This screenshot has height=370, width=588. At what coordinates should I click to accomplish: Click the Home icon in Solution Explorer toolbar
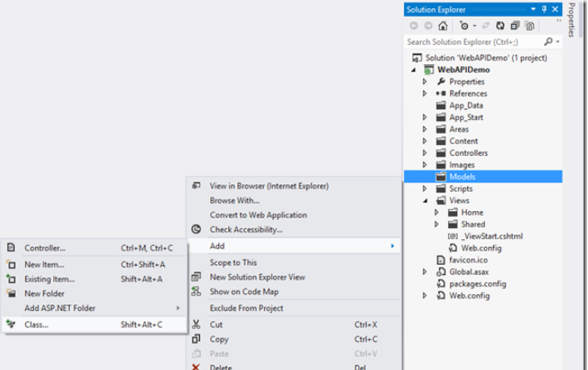click(x=443, y=26)
